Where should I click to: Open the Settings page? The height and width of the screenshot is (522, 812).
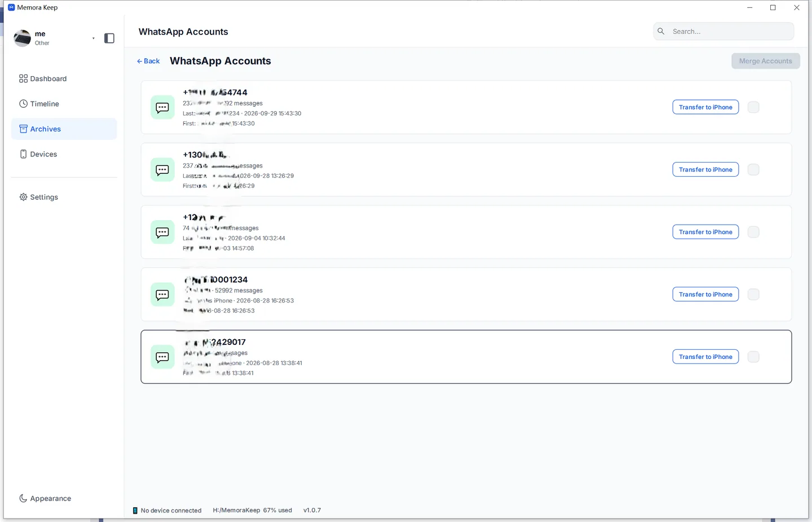pos(64,197)
